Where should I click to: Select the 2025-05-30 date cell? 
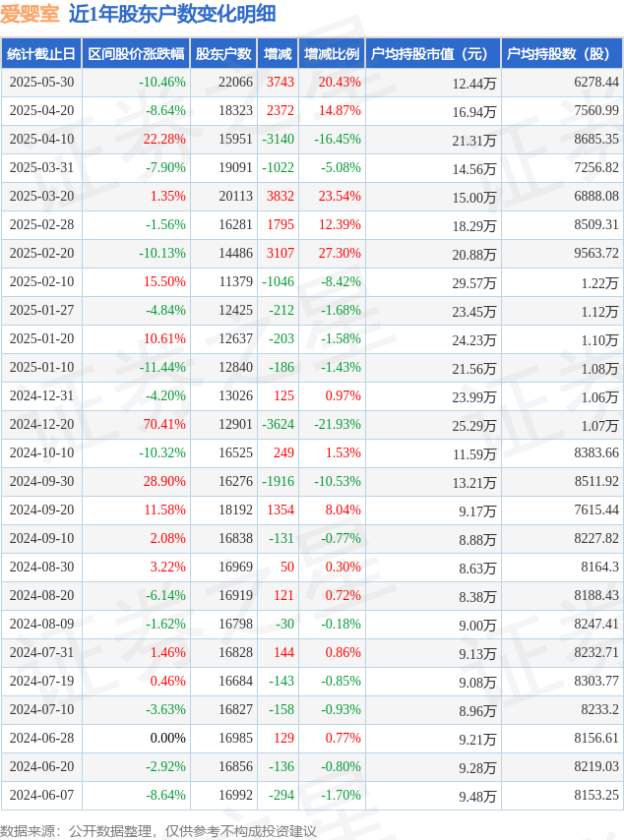point(41,82)
